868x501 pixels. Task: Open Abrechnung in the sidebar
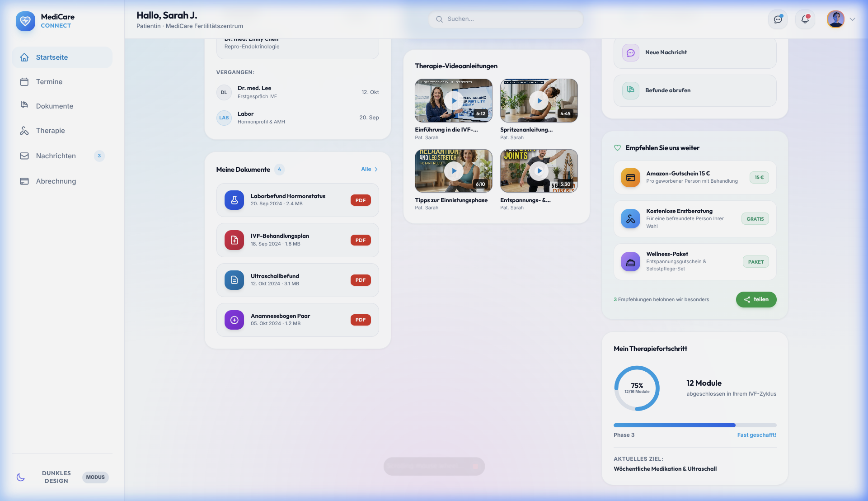click(62, 181)
